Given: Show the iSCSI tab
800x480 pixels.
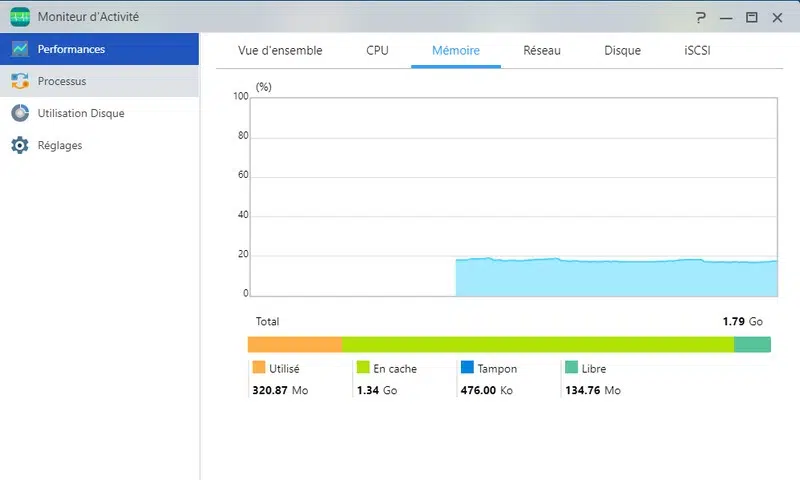Looking at the screenshot, I should coord(697,50).
